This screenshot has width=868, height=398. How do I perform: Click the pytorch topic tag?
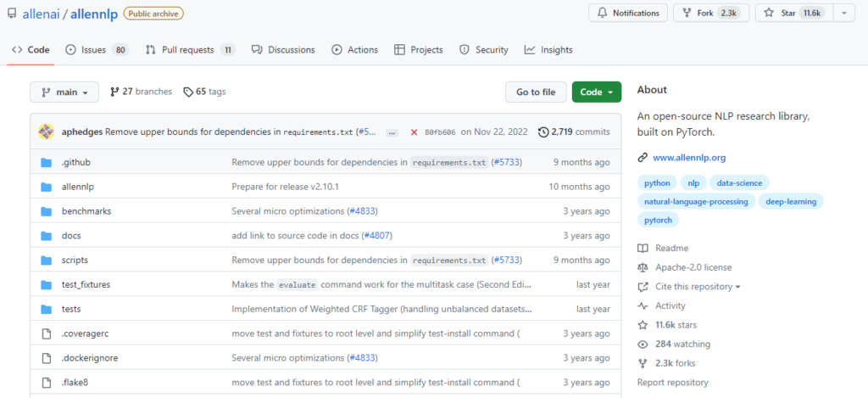pyautogui.click(x=658, y=220)
